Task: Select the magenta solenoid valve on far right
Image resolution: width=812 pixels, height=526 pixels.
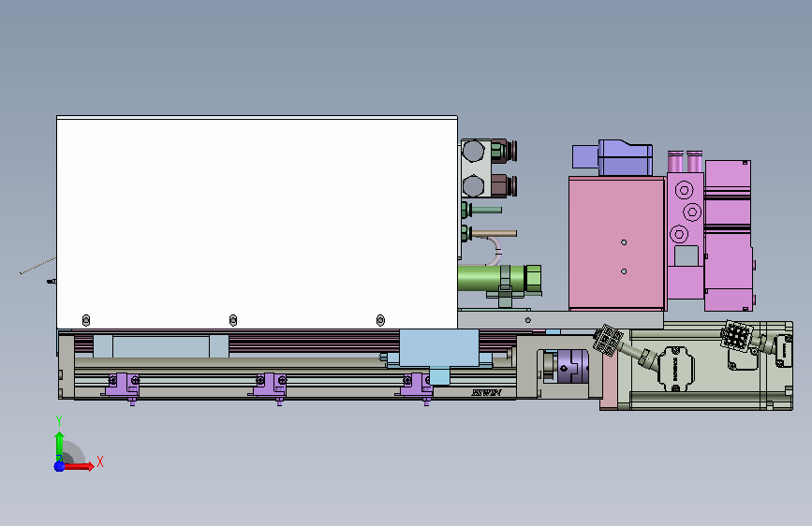Action: 728,236
